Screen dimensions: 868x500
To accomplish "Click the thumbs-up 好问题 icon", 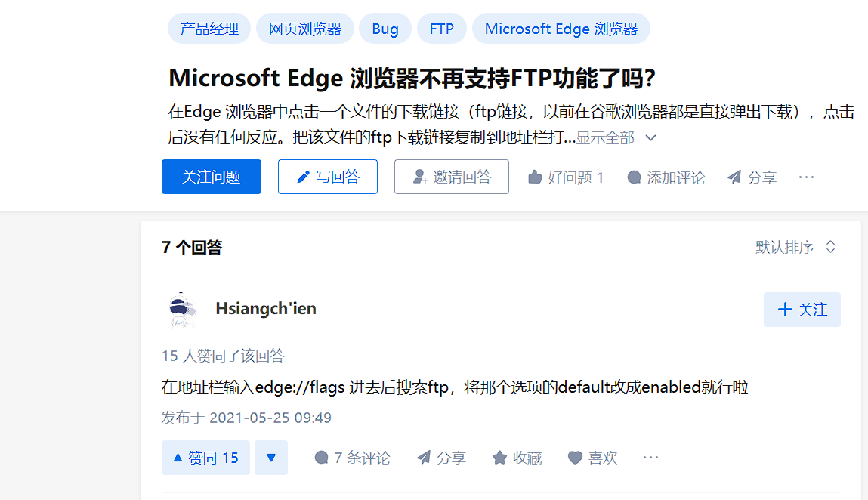I will point(534,177).
